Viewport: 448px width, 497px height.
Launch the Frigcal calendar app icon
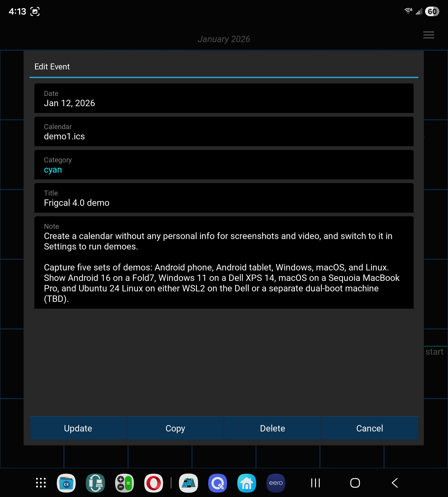click(x=188, y=483)
